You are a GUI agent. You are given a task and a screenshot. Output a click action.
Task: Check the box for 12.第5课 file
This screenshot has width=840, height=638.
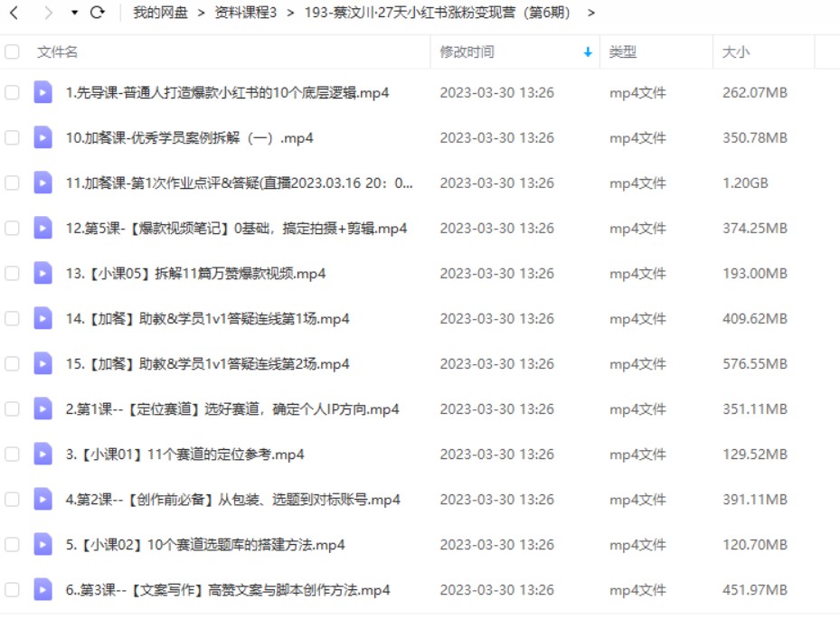tap(12, 228)
